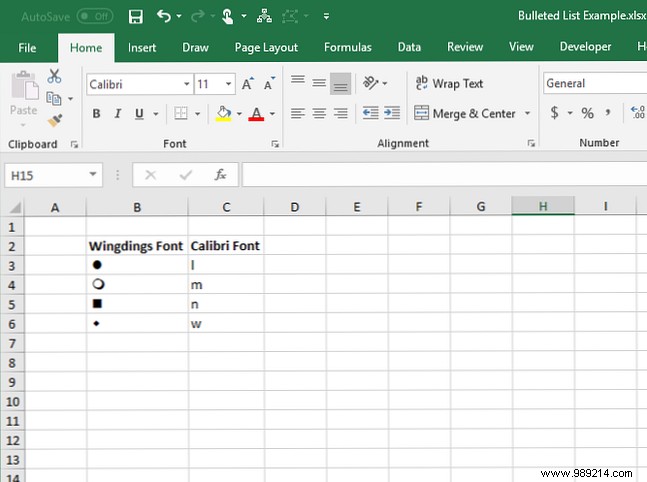Screen dimensions: 647x482
Task: Select the Wingdings Font header cell
Action: click(x=137, y=246)
